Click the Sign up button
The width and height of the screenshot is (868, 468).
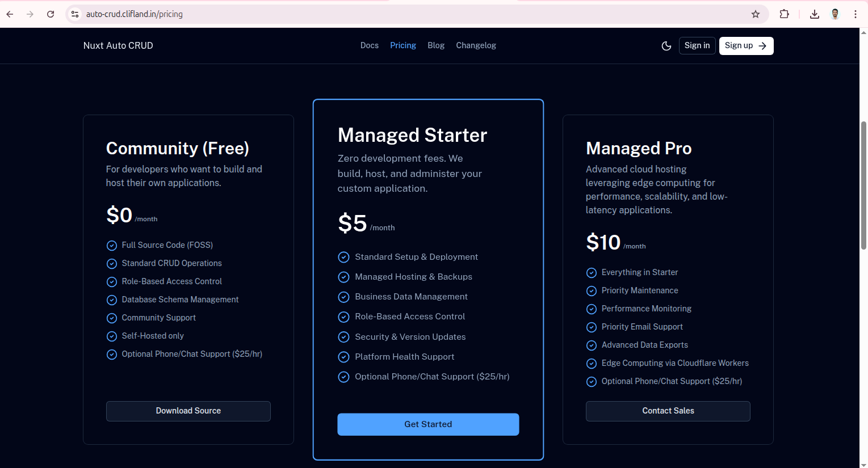[x=746, y=46]
